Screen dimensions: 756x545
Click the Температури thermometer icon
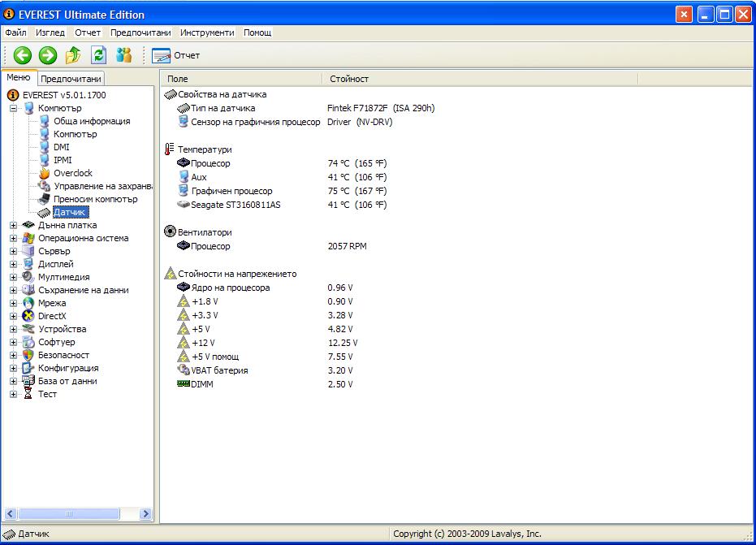click(x=169, y=149)
